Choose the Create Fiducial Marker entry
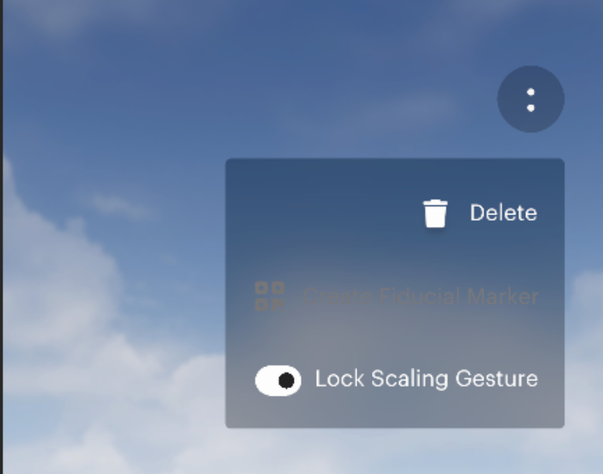The height and width of the screenshot is (474, 603). tap(396, 296)
